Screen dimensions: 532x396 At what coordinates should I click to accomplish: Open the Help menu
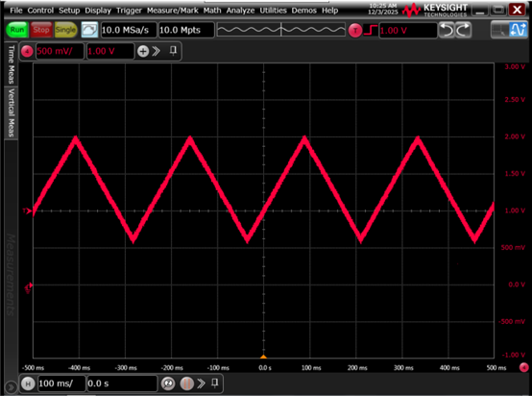(x=329, y=11)
